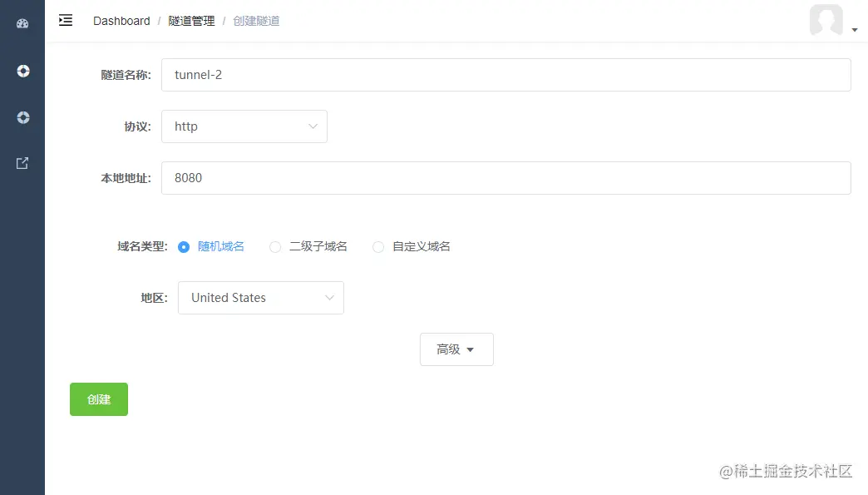The width and height of the screenshot is (868, 495).
Task: Open the user avatar menu
Action: [x=826, y=20]
